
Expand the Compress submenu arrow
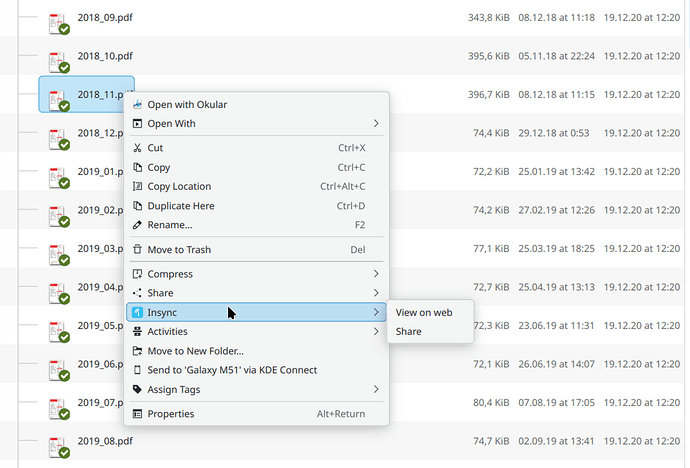376,274
